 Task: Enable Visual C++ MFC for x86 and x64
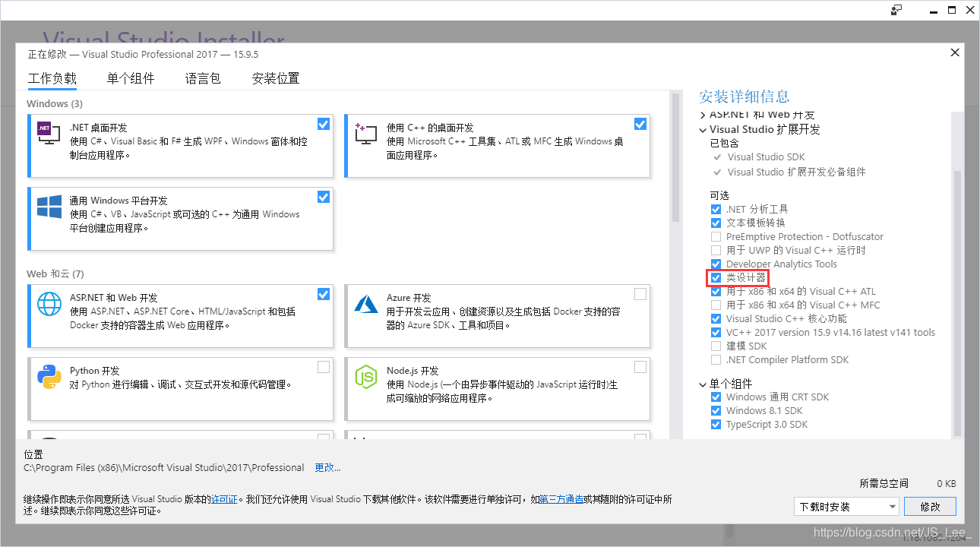716,305
